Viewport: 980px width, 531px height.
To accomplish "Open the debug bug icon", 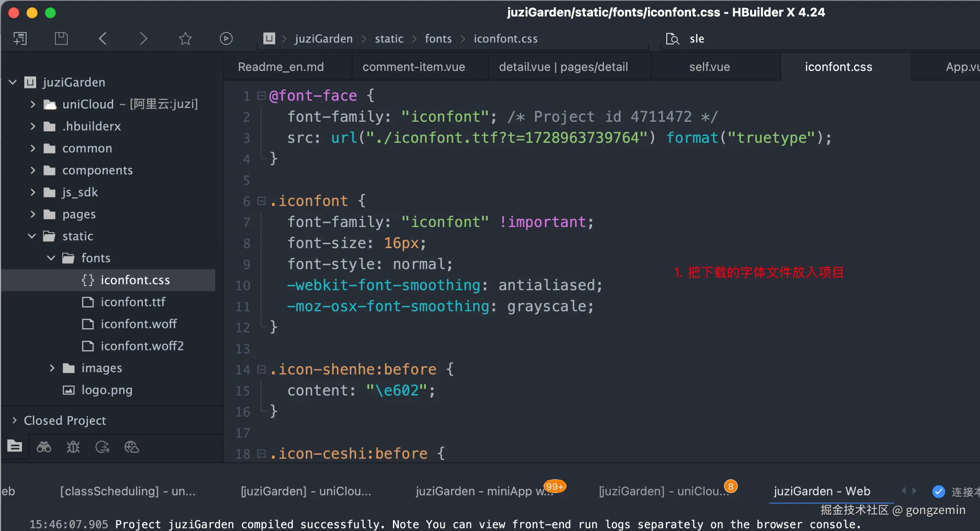I will click(73, 447).
